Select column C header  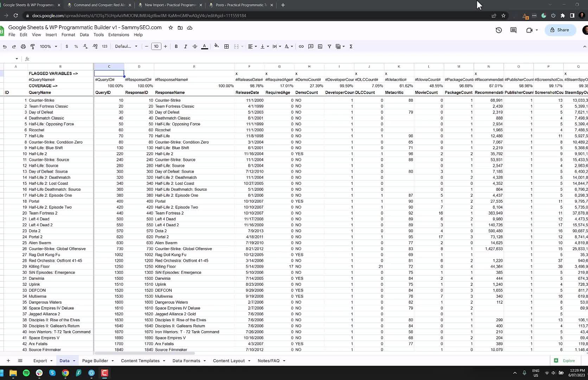[109, 66]
